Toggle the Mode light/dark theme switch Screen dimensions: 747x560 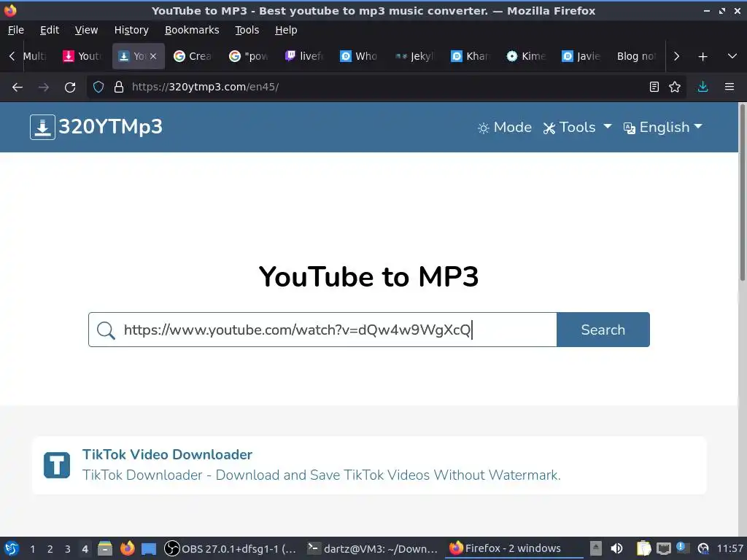(x=505, y=127)
